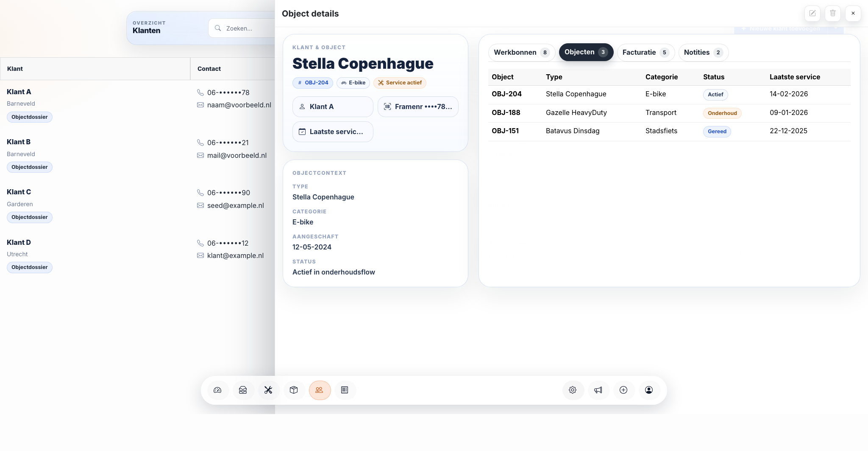Click the OBJ-204 hash badge under the title
The image size is (868, 451).
[313, 83]
